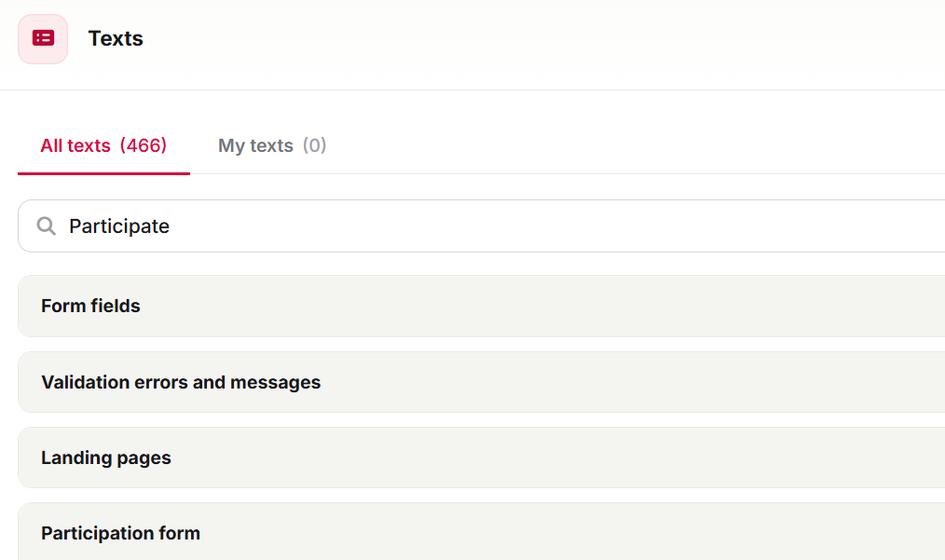Expand the Landing pages section
Screen dimensions: 945x560
[x=482, y=458]
